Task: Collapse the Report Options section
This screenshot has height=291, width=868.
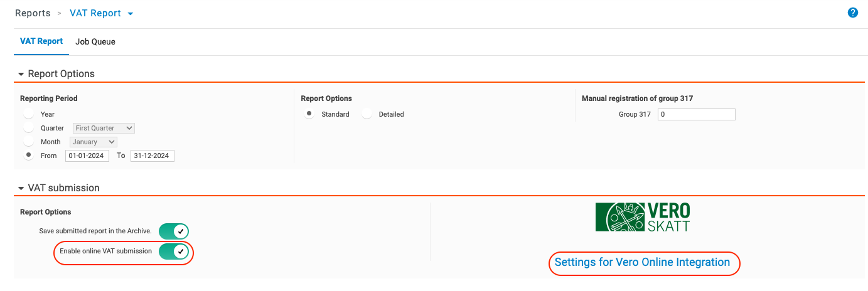Action: pyautogui.click(x=21, y=74)
